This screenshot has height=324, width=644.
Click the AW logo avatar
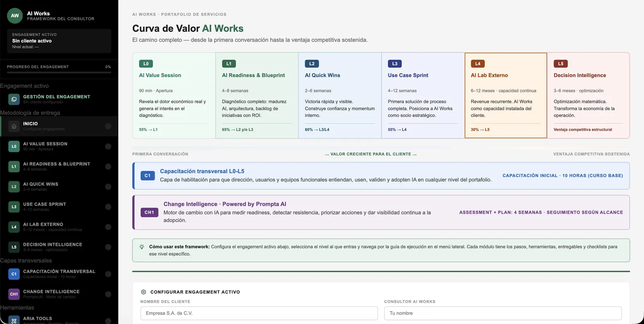point(15,16)
